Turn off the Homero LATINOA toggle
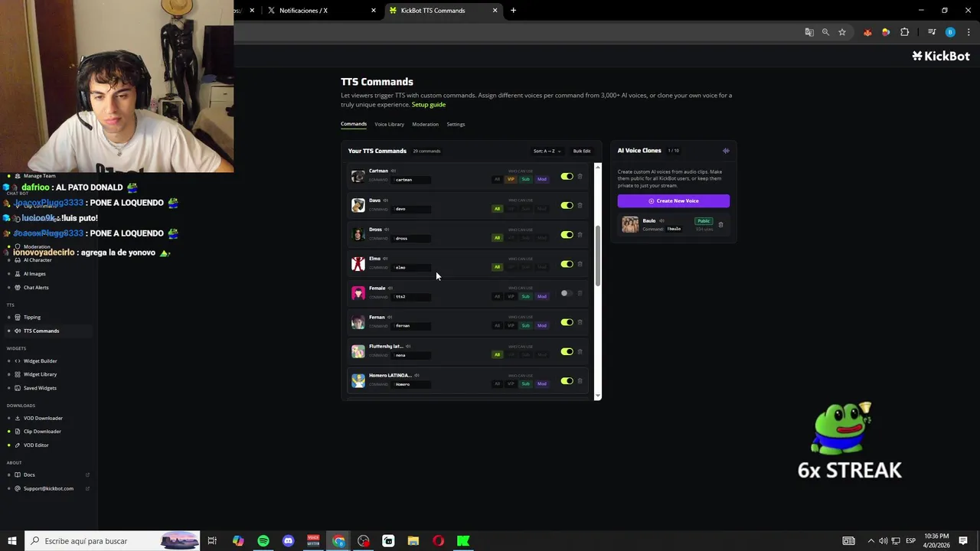The width and height of the screenshot is (980, 551). pyautogui.click(x=567, y=381)
